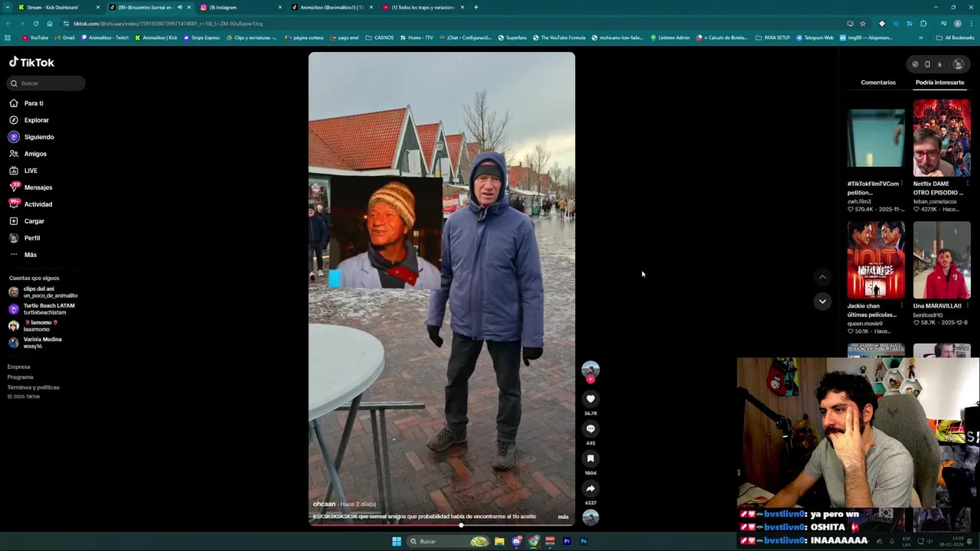Open top-right profile avatar menu
Viewport: 980px width, 551px height.
[x=958, y=64]
